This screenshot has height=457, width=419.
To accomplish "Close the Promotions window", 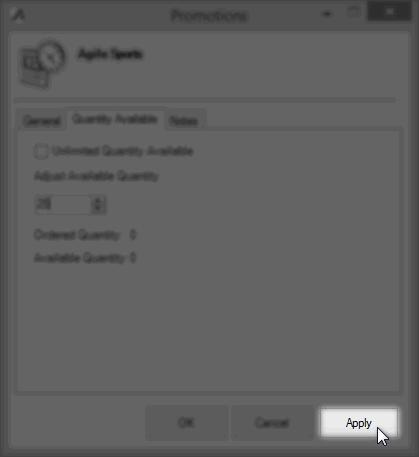I will [x=389, y=12].
